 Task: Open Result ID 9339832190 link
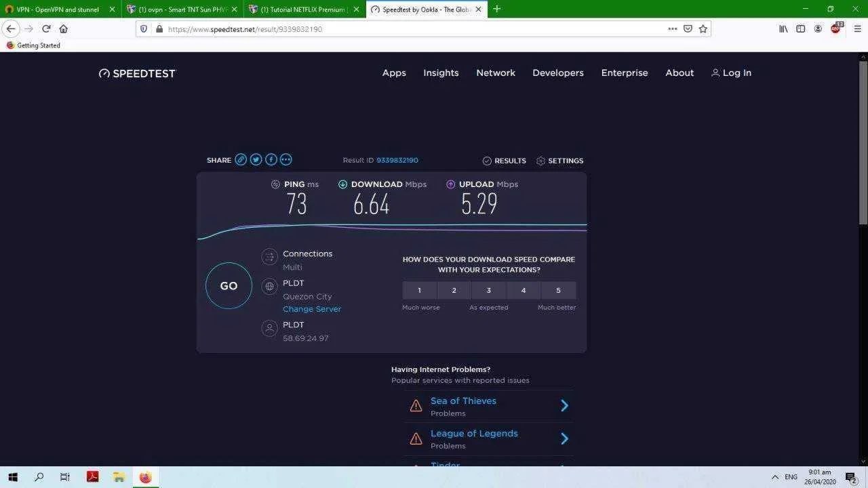click(397, 161)
